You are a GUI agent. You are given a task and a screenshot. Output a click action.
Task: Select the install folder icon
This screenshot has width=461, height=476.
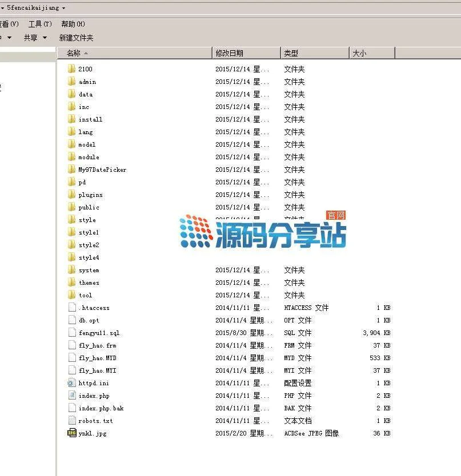[71, 119]
